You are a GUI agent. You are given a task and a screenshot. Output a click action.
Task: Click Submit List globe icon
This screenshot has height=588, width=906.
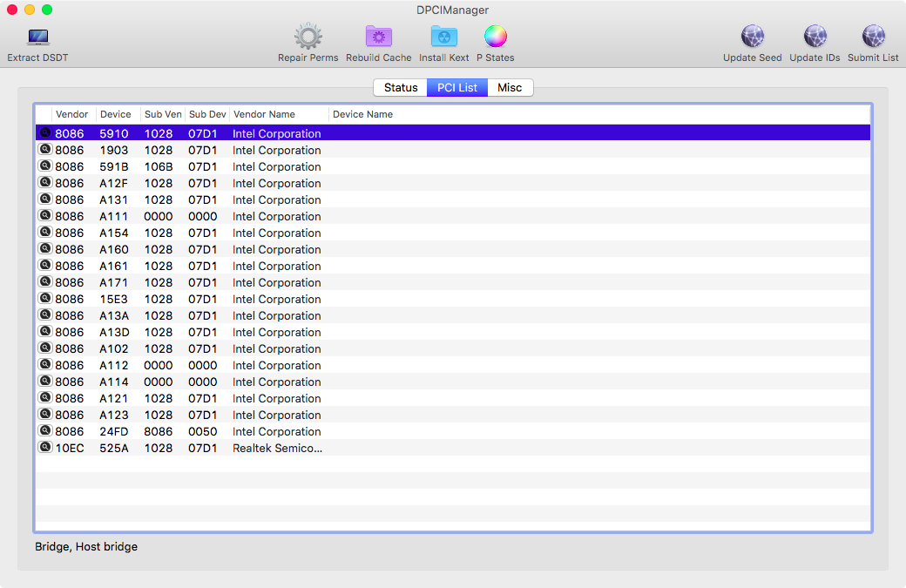tap(873, 37)
